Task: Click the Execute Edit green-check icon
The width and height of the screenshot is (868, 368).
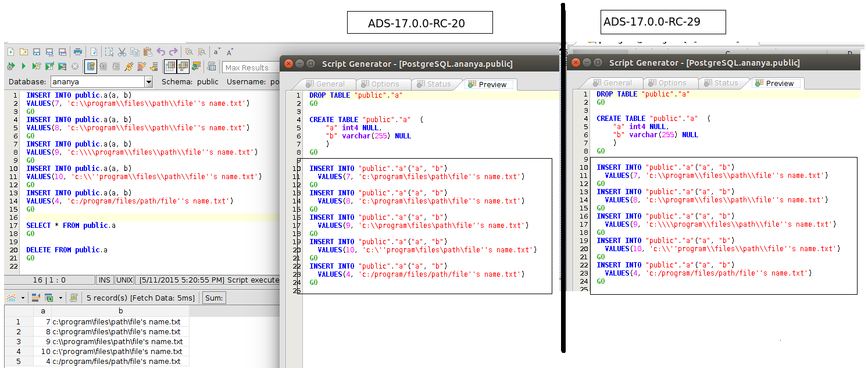Action: click(49, 66)
